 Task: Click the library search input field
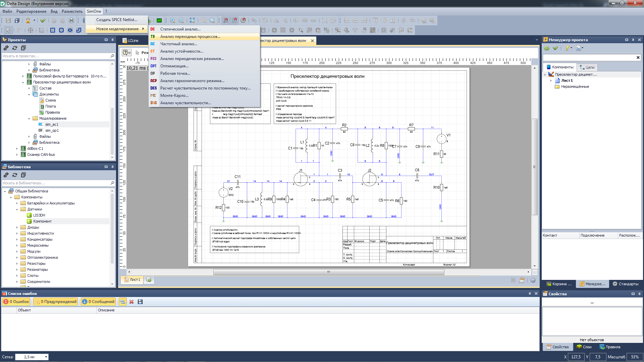(x=55, y=183)
